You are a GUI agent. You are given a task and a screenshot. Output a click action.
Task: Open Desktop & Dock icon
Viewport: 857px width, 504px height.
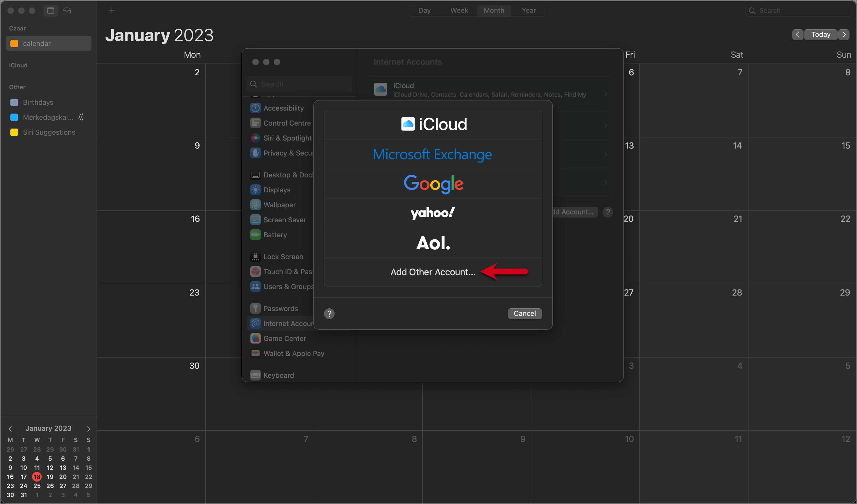click(x=255, y=175)
